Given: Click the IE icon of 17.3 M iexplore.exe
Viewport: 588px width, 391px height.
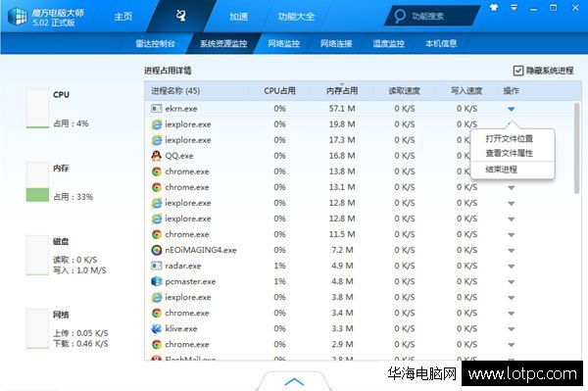Looking at the screenshot, I should (157, 140).
